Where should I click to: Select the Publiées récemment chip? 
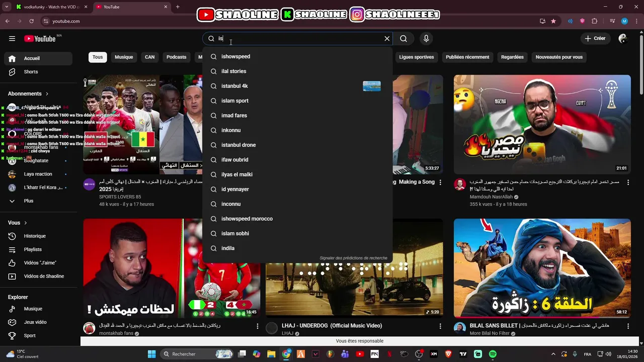pyautogui.click(x=467, y=57)
